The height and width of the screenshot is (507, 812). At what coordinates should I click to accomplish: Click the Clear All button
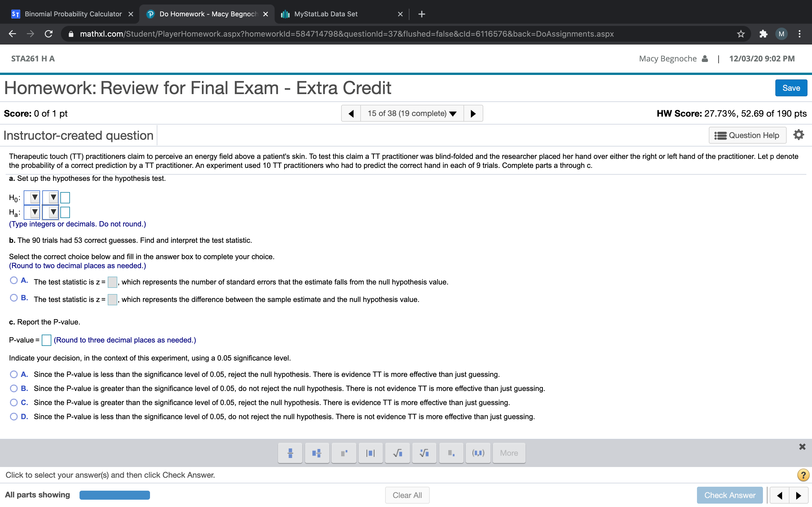tap(407, 495)
